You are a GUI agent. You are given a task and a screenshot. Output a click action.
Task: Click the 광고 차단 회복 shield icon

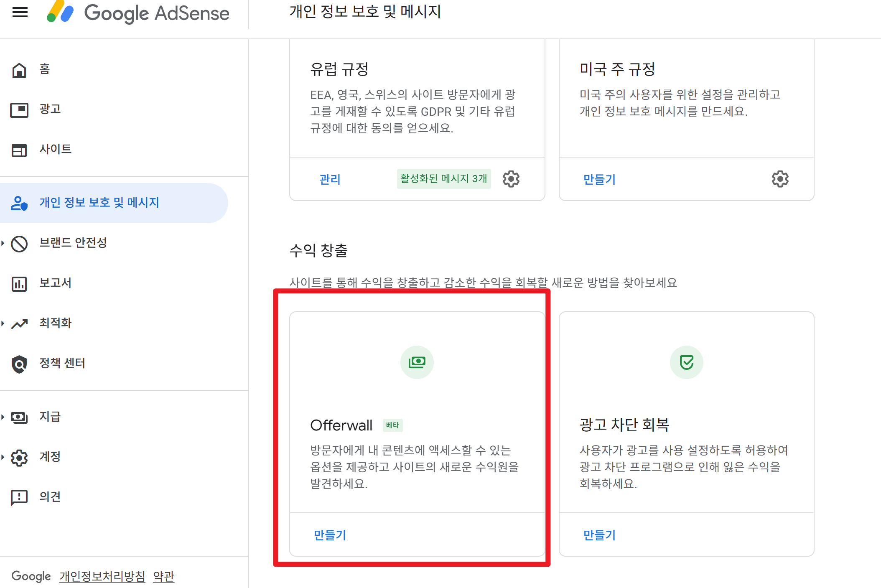tap(686, 362)
